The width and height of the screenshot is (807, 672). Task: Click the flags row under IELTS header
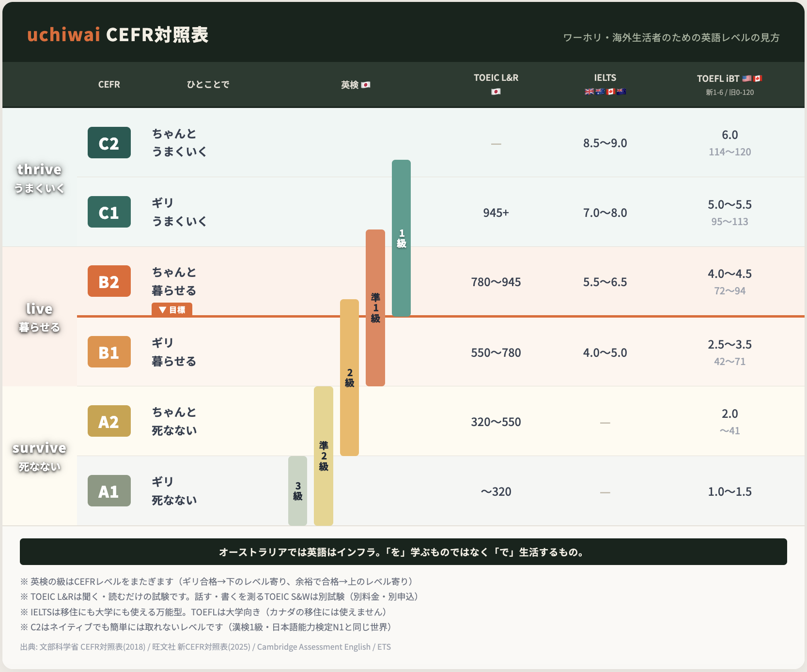605,92
